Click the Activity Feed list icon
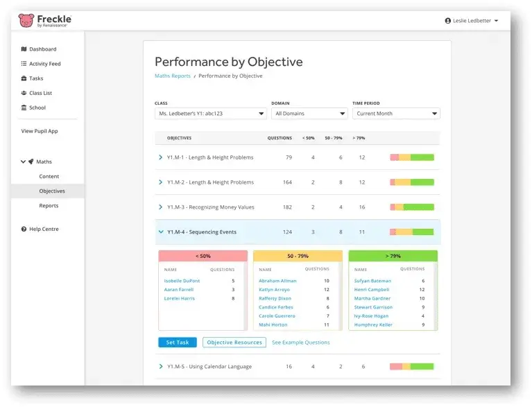 tap(24, 64)
